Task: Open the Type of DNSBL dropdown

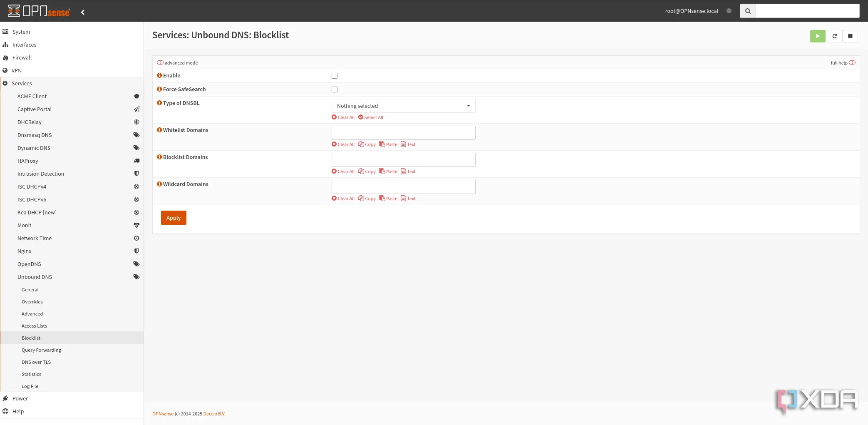Action: 403,106
